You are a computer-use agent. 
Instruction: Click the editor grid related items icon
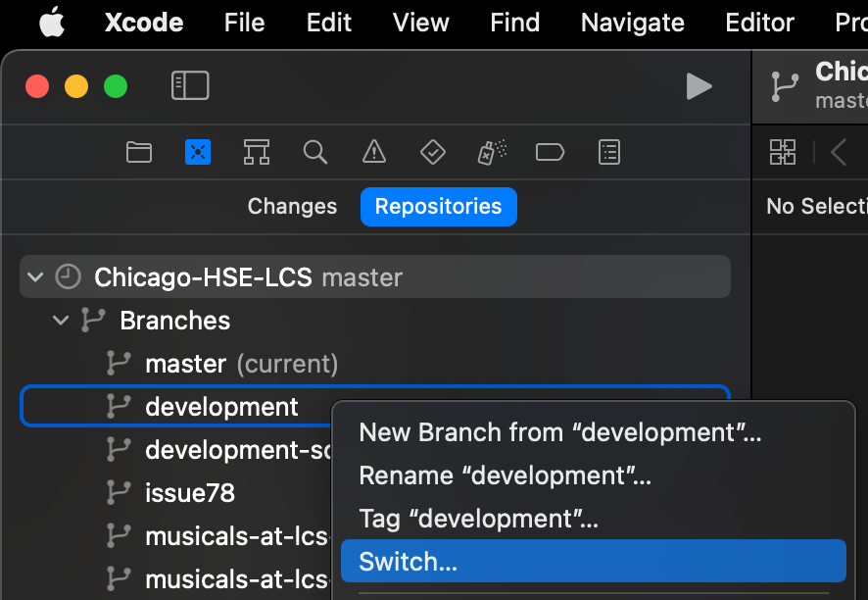pyautogui.click(x=783, y=152)
